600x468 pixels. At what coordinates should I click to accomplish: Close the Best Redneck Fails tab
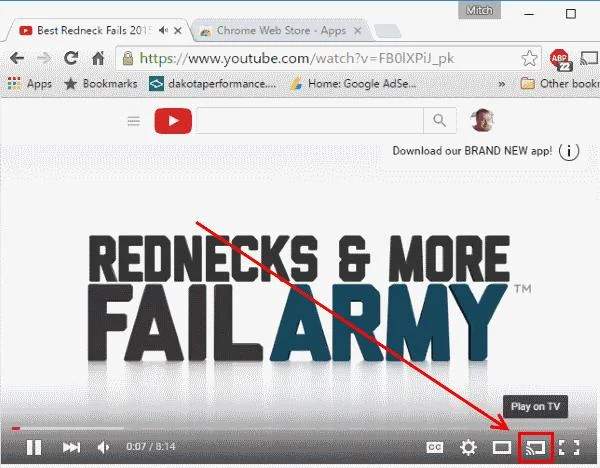(x=178, y=31)
